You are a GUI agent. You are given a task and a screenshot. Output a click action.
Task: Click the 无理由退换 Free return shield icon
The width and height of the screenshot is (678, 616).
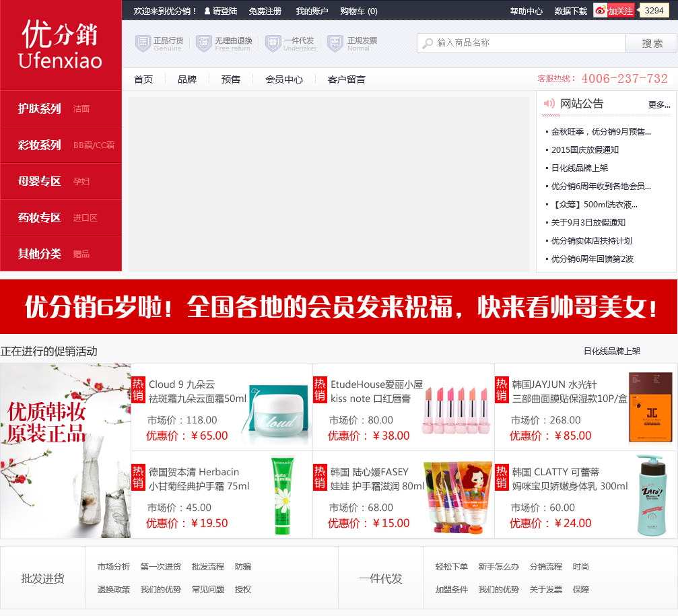(203, 44)
